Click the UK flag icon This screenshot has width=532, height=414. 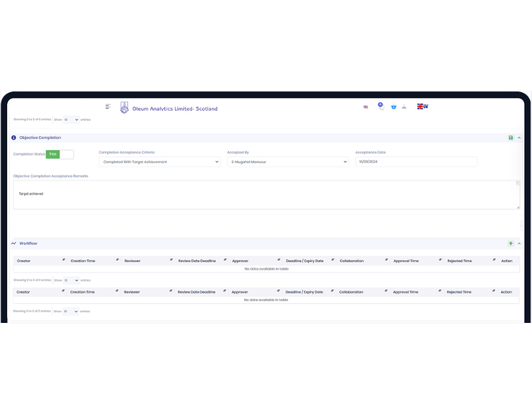point(422,106)
